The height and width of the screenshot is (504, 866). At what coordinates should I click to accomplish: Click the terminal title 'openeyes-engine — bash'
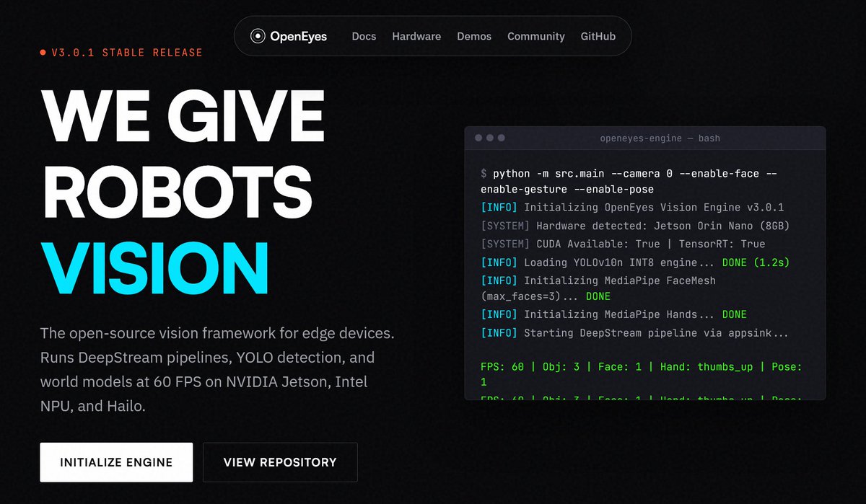pos(660,138)
